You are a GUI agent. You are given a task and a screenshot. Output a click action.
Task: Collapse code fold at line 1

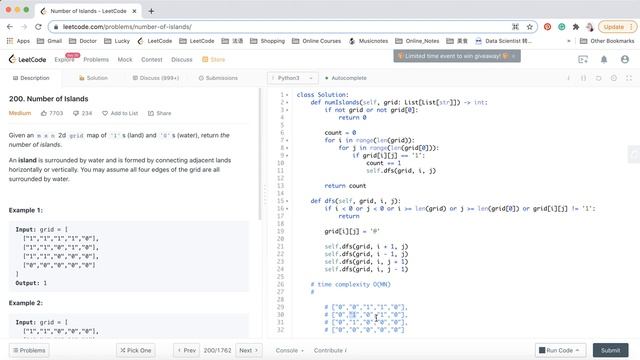[287, 95]
